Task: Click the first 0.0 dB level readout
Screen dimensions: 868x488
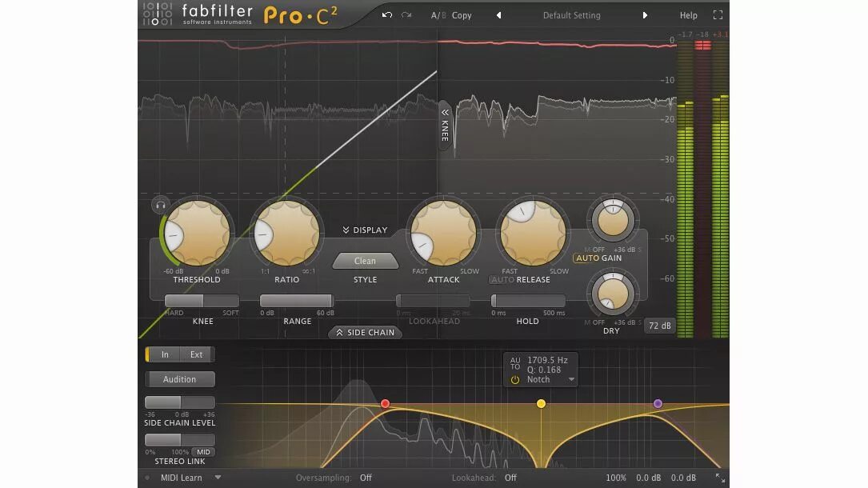Action: click(648, 478)
